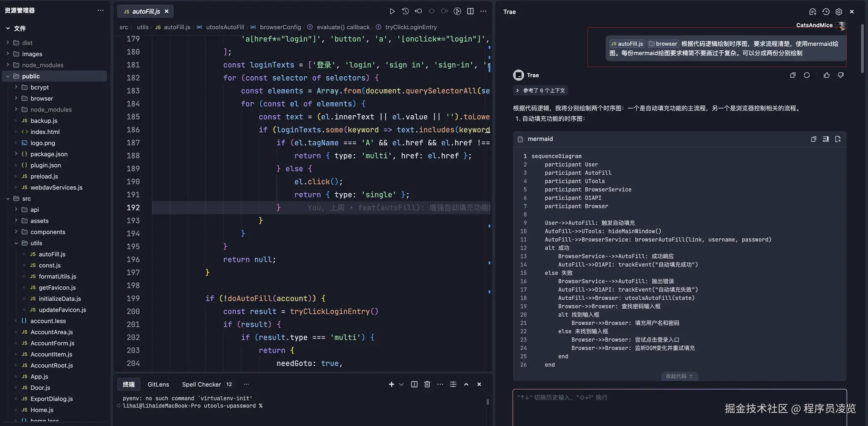The image size is (868, 426).
Task: Kill the terminal with the trash icon
Action: [427, 384]
